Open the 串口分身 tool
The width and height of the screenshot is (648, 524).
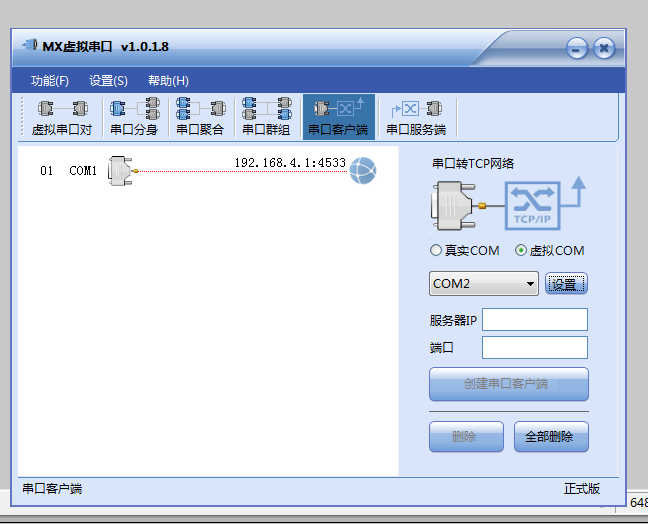click(134, 117)
